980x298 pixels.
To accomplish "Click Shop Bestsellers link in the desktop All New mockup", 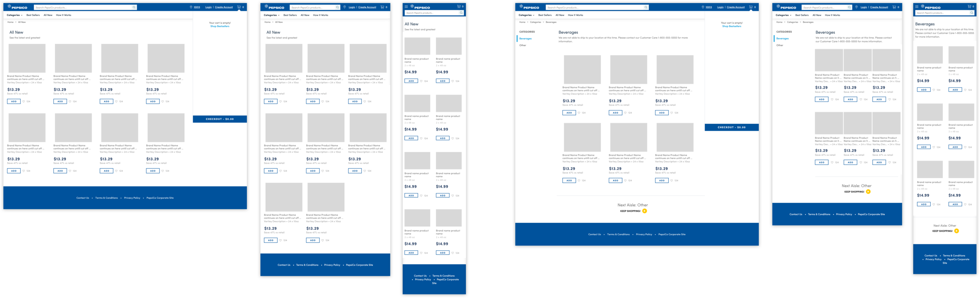I will tap(220, 26).
